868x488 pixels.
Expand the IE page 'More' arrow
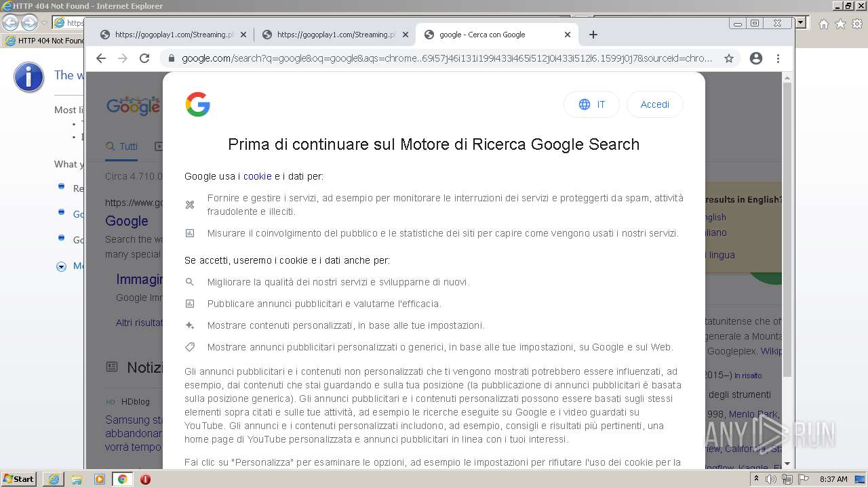[61, 266]
